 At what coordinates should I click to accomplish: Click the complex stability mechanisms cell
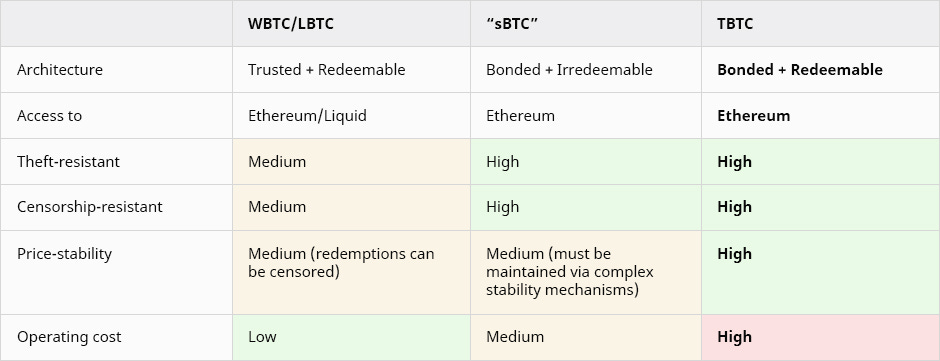pos(586,273)
